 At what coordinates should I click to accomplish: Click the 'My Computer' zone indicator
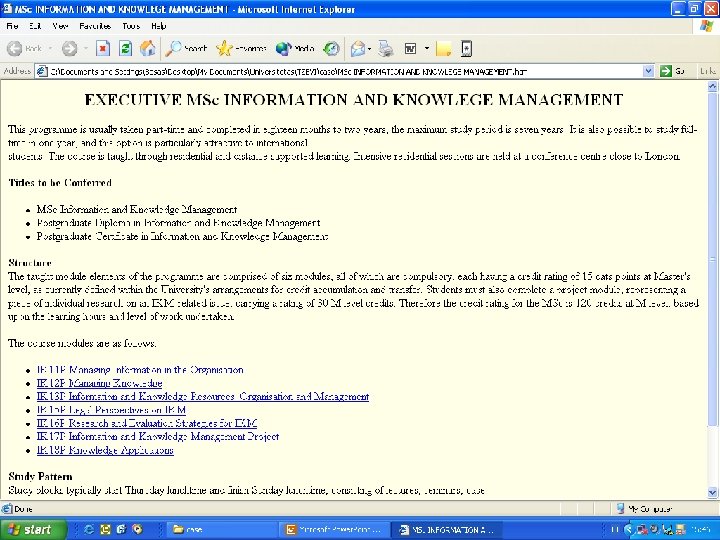coord(645,509)
